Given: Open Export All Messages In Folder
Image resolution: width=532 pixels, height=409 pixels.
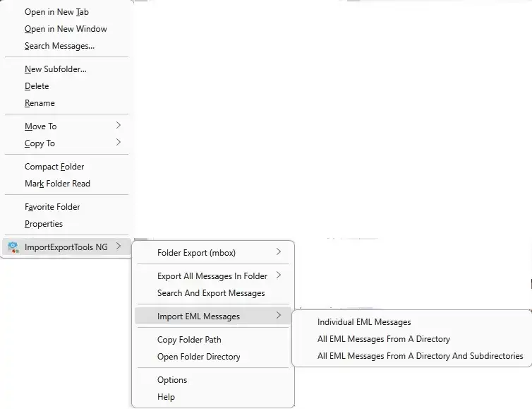Looking at the screenshot, I should (213, 276).
